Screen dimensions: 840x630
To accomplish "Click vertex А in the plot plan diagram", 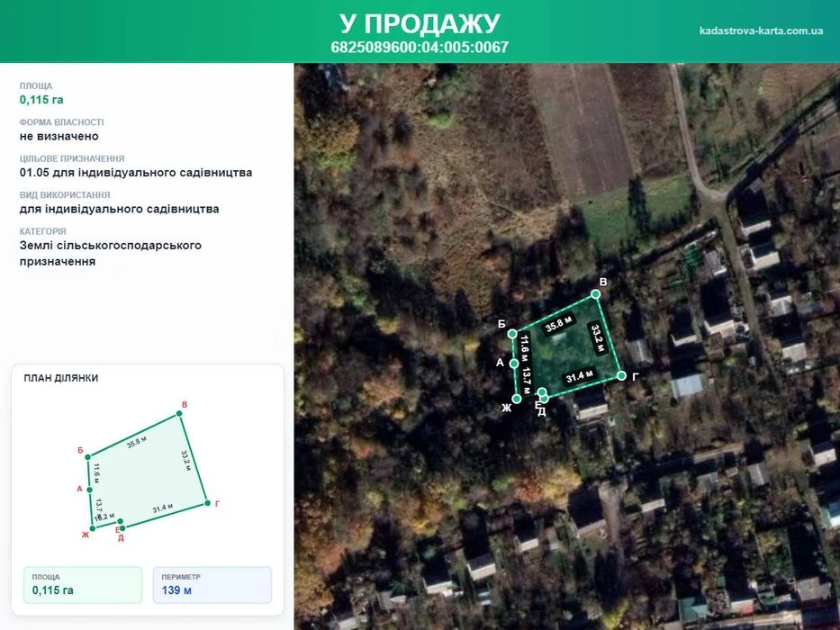I will pos(89,490).
